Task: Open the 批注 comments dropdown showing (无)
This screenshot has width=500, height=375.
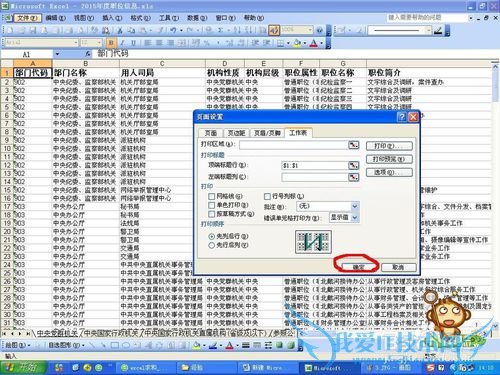Action: [355, 206]
